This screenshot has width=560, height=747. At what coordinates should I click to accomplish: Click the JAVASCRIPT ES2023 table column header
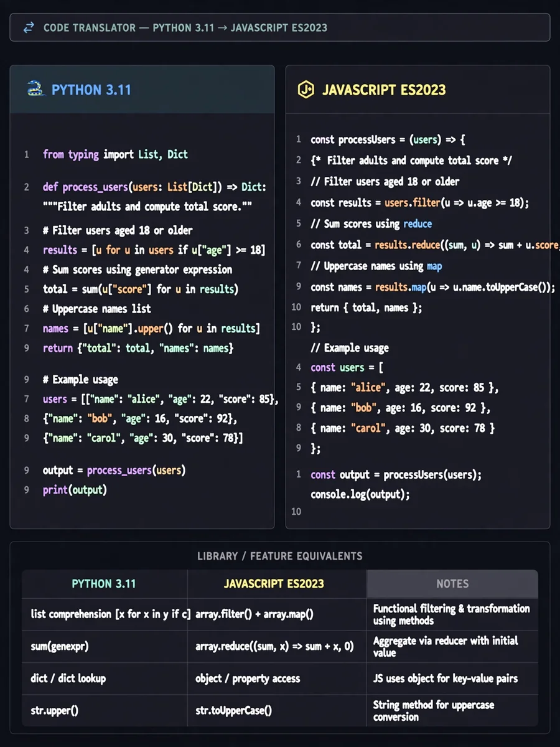tap(277, 584)
